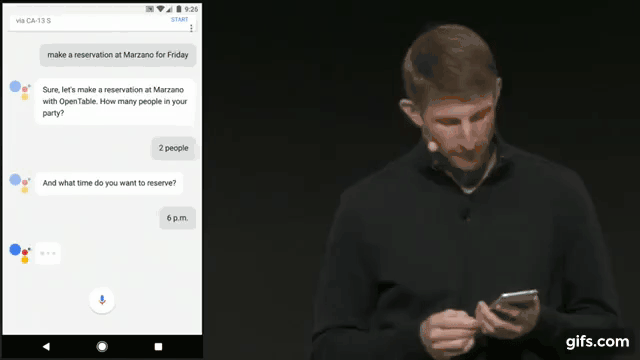Tap the OpenTable reservation reply bubble
The image size is (640, 360).
[x=115, y=102]
